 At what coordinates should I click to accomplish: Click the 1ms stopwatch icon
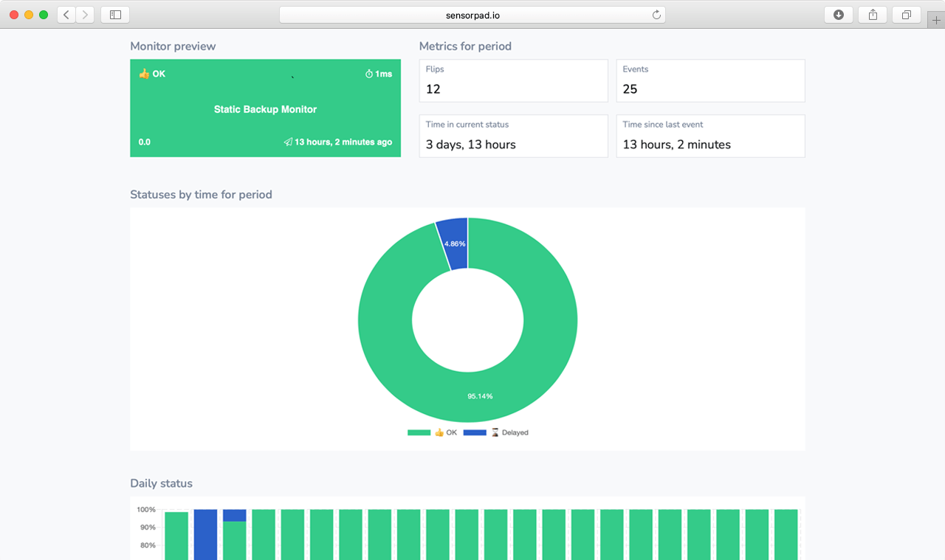(369, 74)
